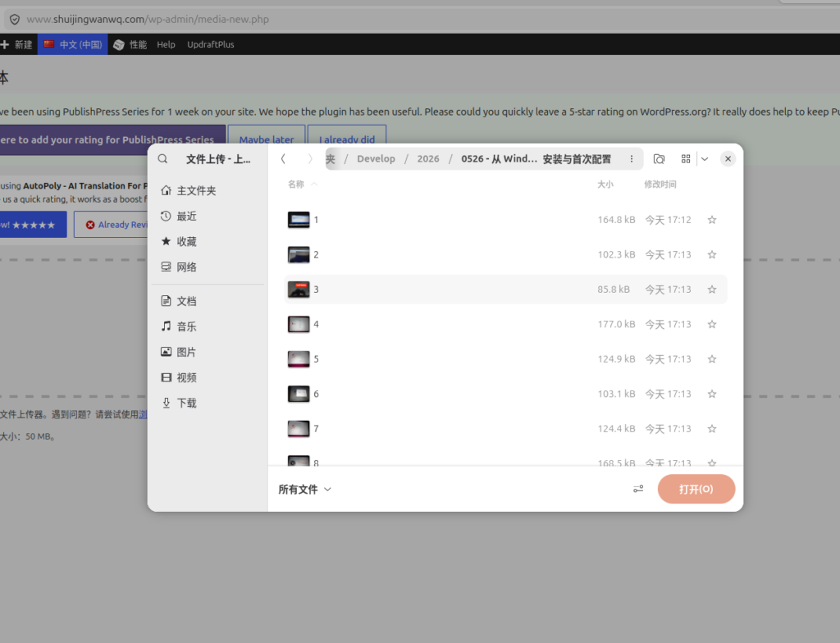Viewport: 840px width, 643px height.
Task: Select thumbnail of file 1
Action: (299, 220)
